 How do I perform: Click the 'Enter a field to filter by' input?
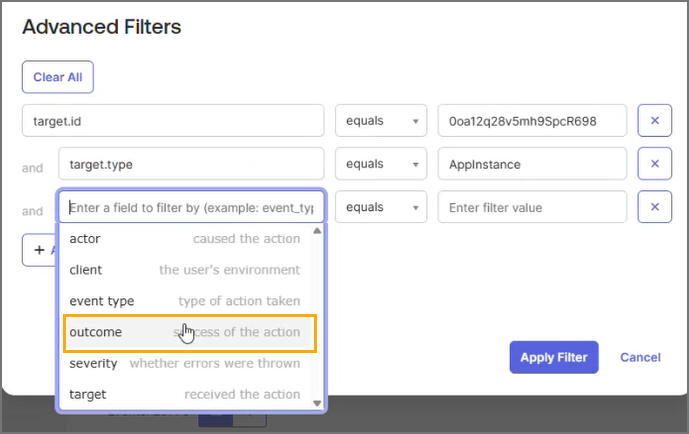click(x=191, y=207)
